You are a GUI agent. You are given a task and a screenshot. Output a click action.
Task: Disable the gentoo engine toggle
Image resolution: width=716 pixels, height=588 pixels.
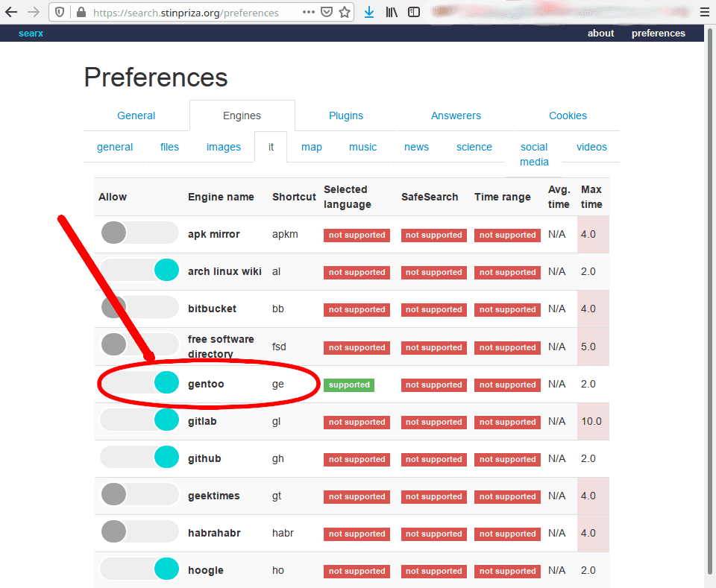tap(139, 383)
